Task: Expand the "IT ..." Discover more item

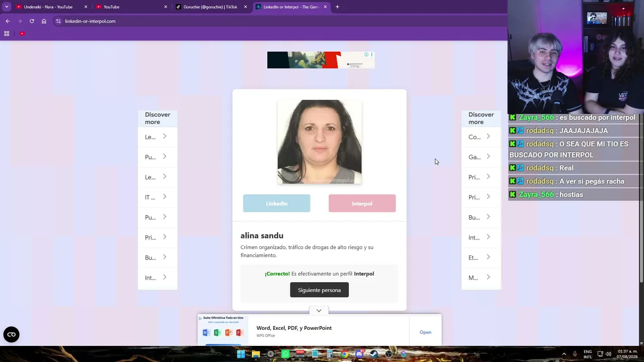Action: point(157,197)
